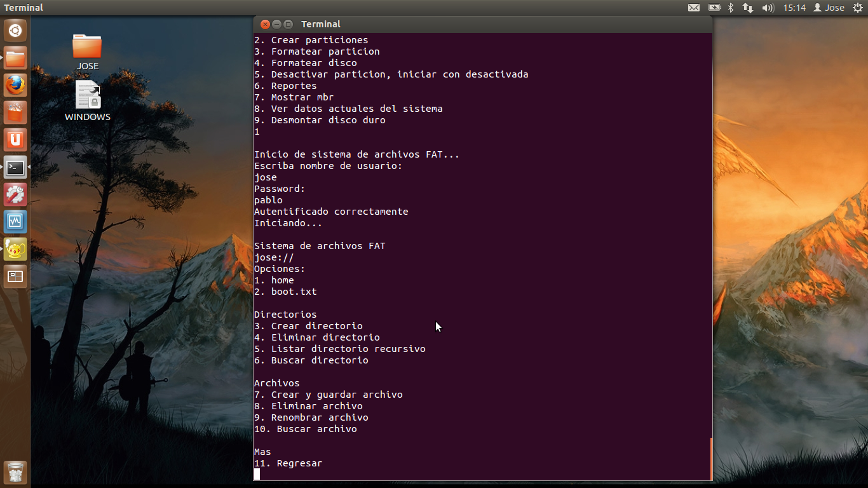
Task: Open the Trash at the launcher bottom
Action: point(15,473)
